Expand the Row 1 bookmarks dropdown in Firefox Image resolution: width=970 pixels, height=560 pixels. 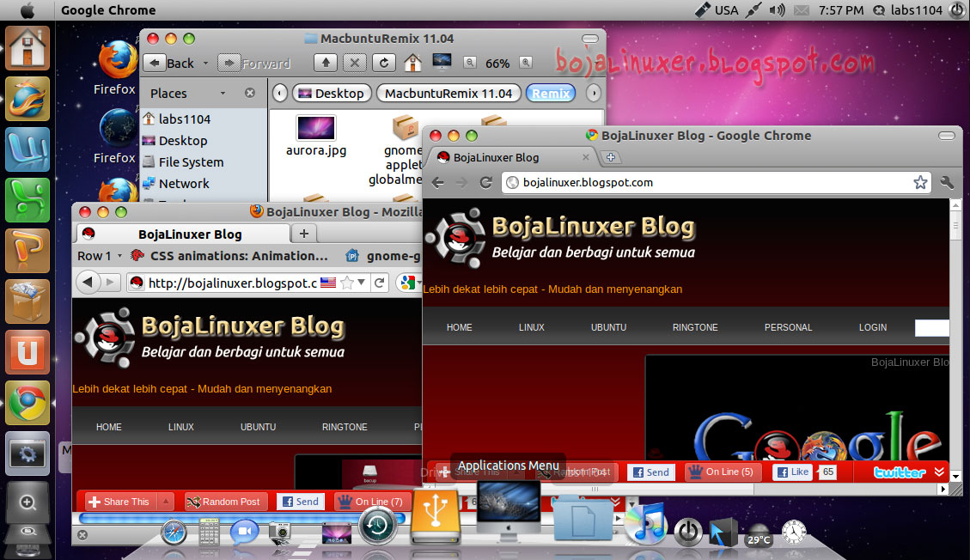119,256
